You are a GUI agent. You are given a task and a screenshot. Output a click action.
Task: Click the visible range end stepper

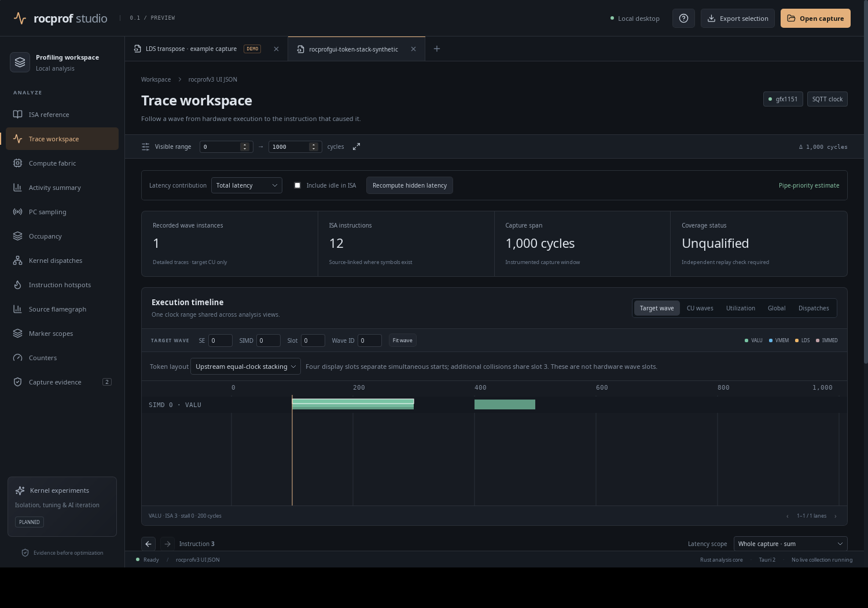314,146
